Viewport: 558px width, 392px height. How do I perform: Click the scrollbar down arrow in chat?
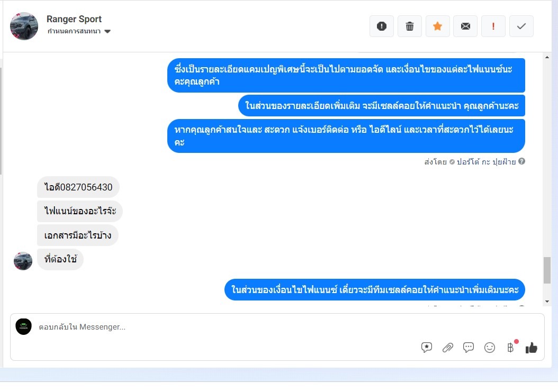(x=547, y=302)
